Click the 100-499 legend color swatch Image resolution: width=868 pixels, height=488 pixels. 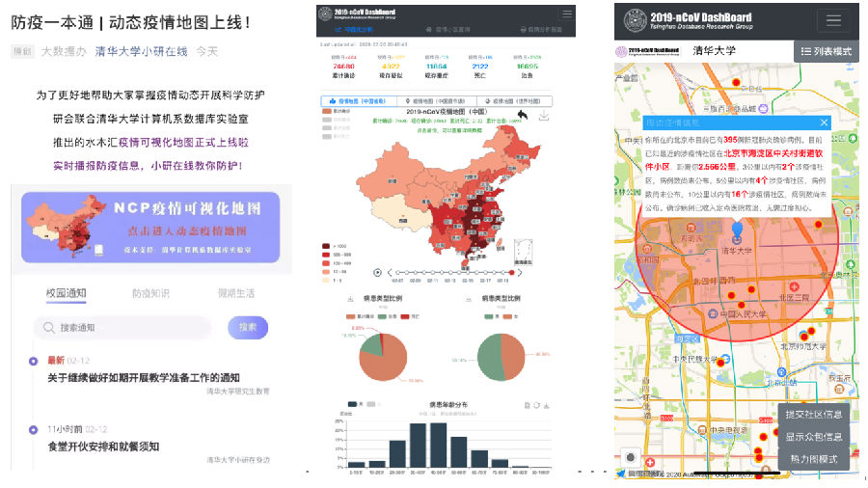click(326, 263)
